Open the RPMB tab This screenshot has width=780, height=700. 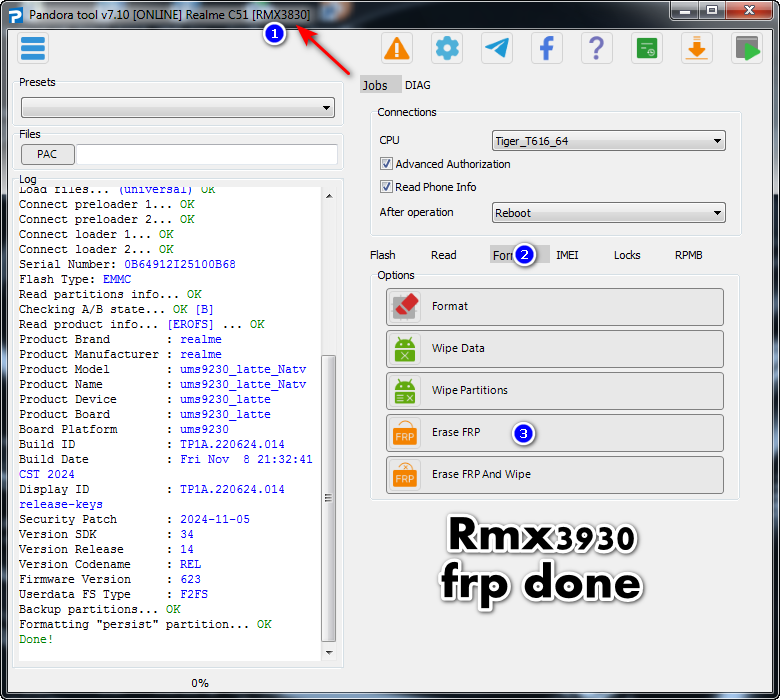[688, 255]
